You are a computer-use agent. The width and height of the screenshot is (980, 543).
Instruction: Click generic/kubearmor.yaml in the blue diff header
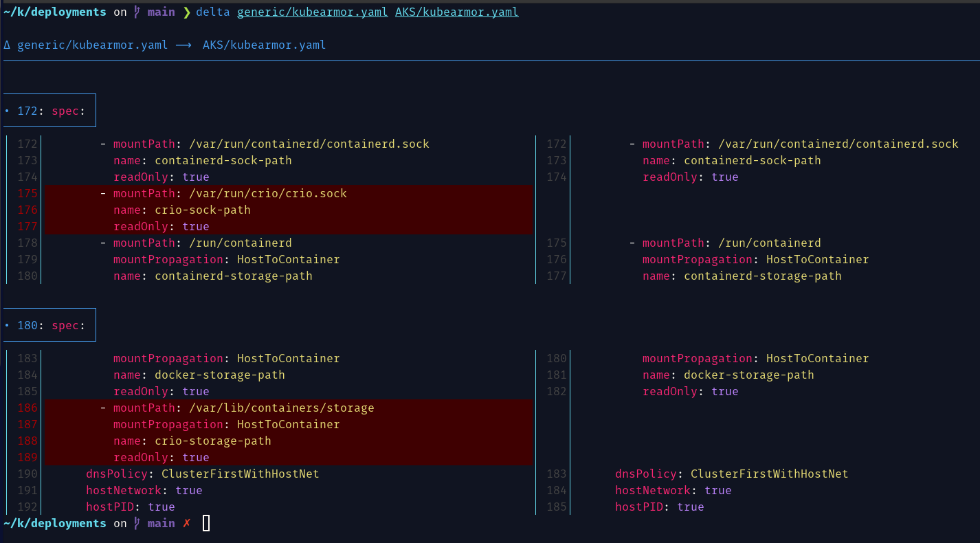tap(93, 45)
